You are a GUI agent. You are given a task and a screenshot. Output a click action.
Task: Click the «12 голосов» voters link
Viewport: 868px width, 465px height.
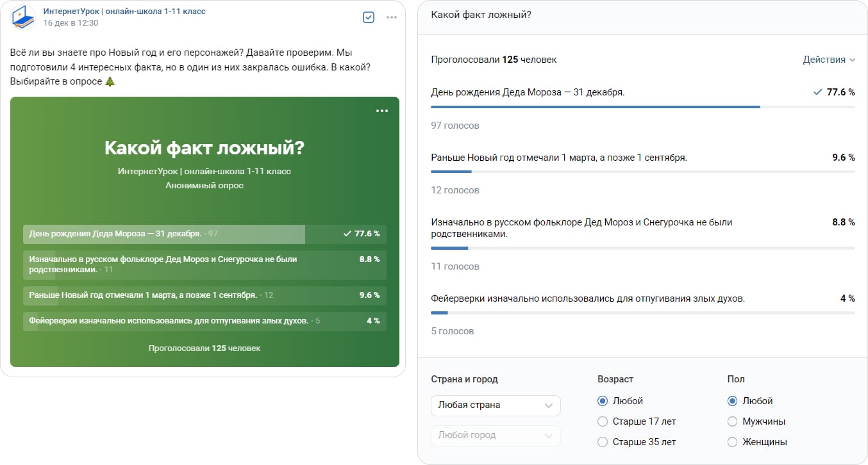455,190
